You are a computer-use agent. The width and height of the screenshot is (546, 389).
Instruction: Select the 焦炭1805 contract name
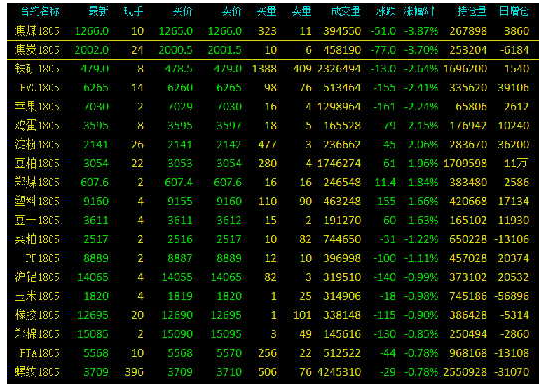pos(37,50)
